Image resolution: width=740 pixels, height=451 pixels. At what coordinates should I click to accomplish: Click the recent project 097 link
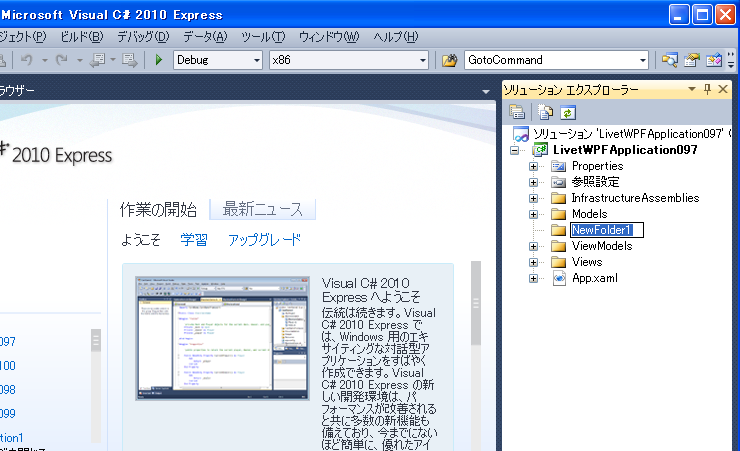pos(8,341)
